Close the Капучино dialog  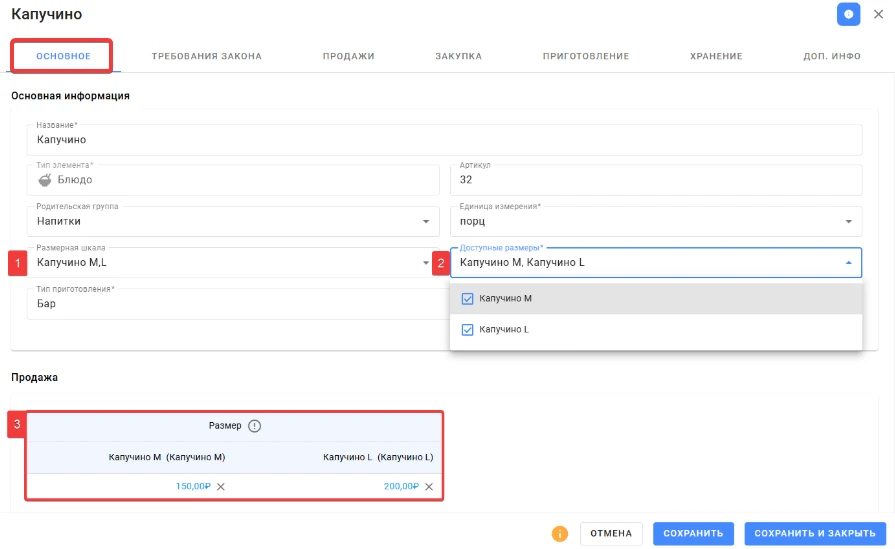pos(878,14)
